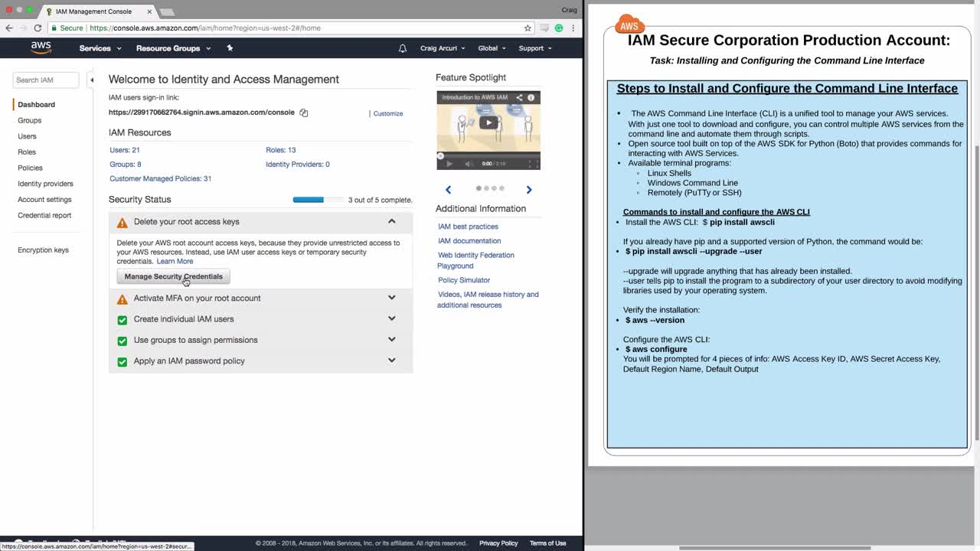Open the Global region dropdown
The height and width of the screenshot is (551, 980).
click(x=492, y=48)
